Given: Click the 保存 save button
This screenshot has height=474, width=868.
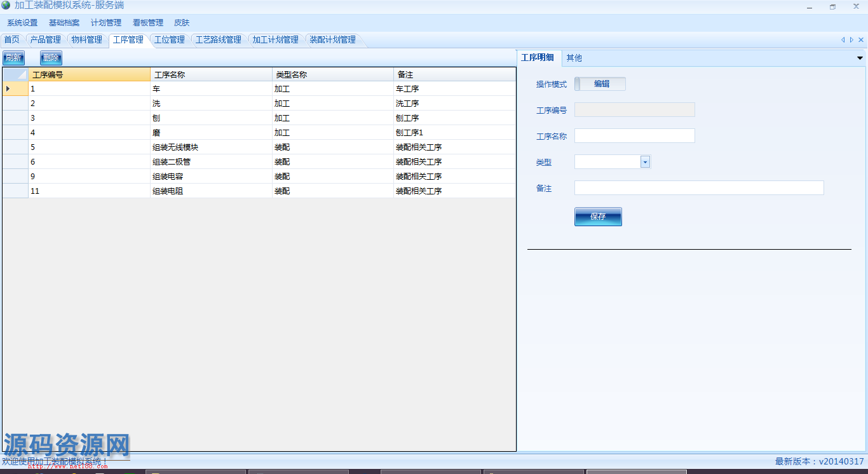Looking at the screenshot, I should point(598,217).
